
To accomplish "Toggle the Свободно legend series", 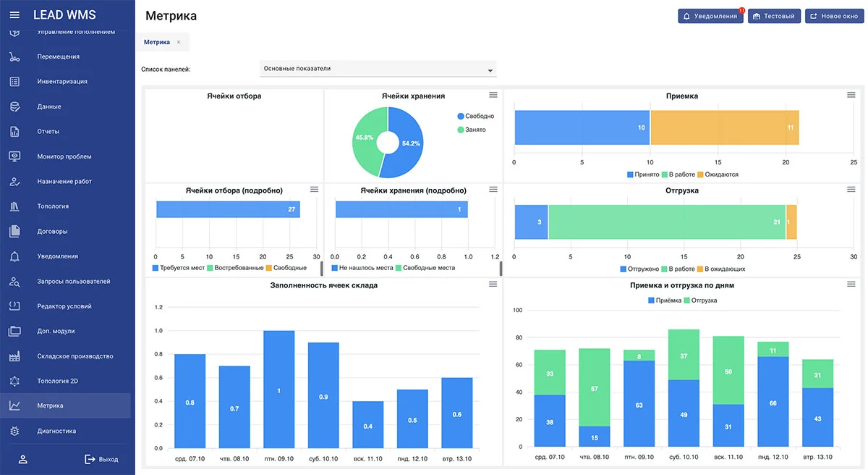I will click(476, 116).
